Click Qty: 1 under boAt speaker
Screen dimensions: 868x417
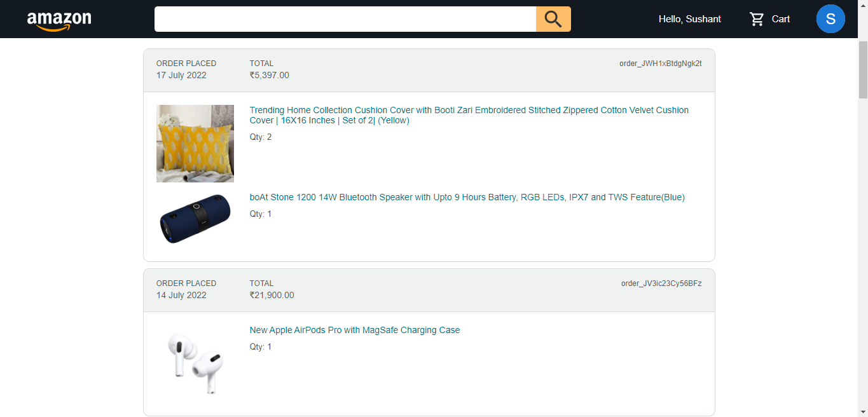tap(261, 214)
